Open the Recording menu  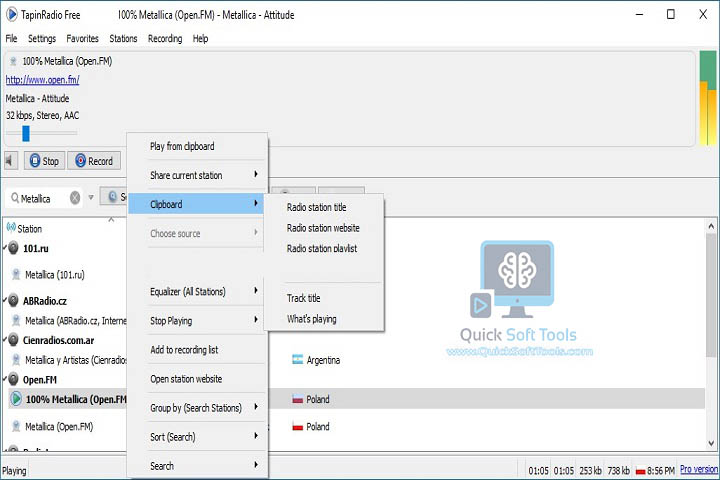point(165,39)
